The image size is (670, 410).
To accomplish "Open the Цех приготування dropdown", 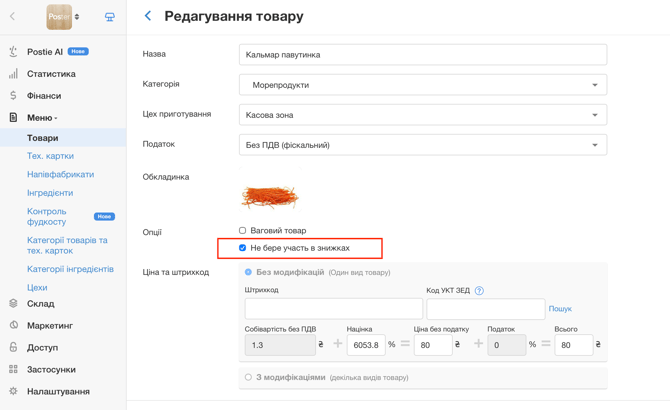I will (x=423, y=115).
